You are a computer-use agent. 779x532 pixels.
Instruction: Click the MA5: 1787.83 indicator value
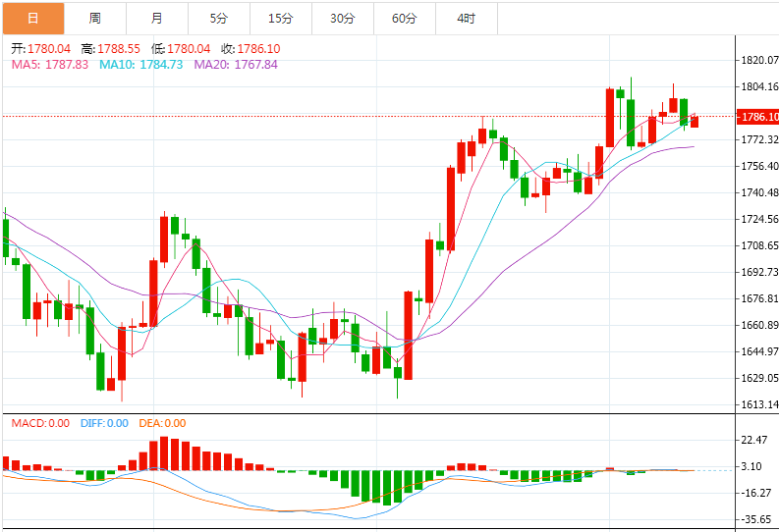50,65
